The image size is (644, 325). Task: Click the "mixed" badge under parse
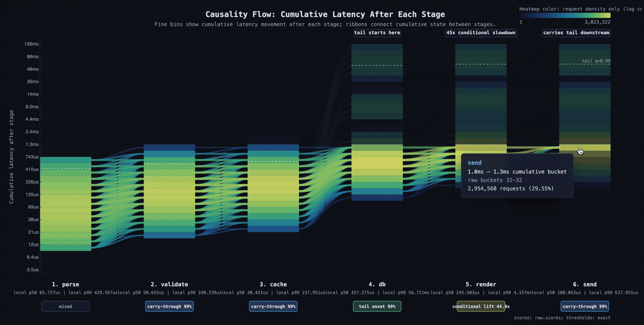(x=66, y=306)
